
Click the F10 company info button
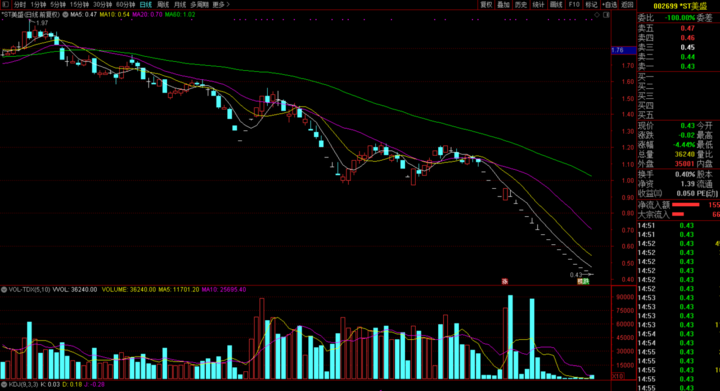pyautogui.click(x=574, y=5)
